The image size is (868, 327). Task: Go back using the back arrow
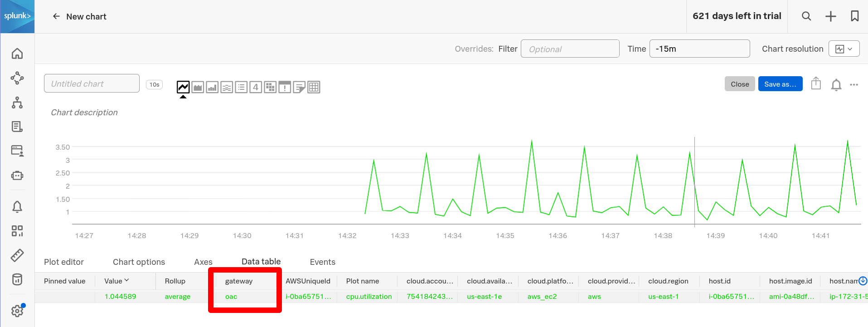click(x=56, y=16)
